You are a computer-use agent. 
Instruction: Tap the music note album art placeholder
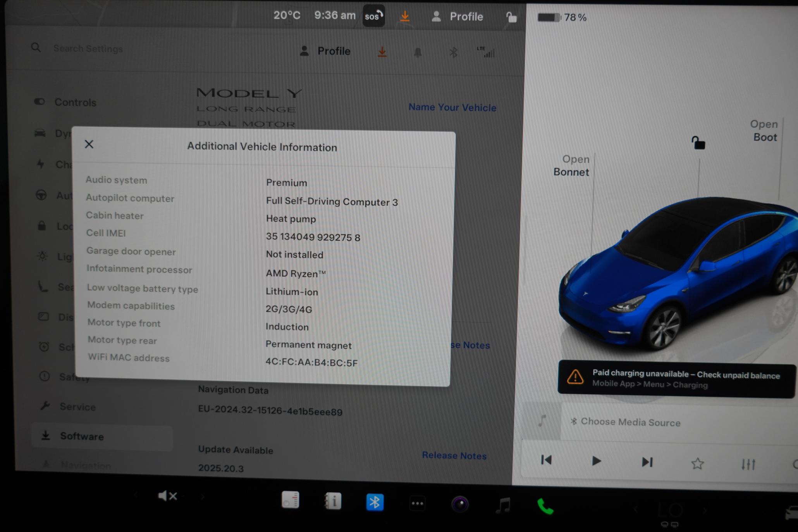(542, 420)
